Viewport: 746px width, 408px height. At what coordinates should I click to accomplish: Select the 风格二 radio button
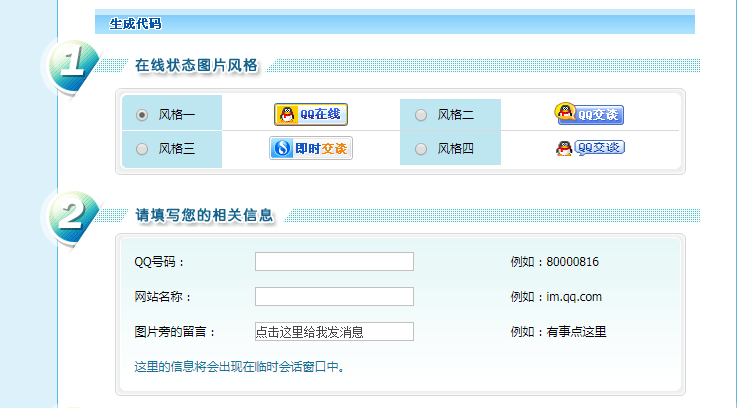(420, 115)
